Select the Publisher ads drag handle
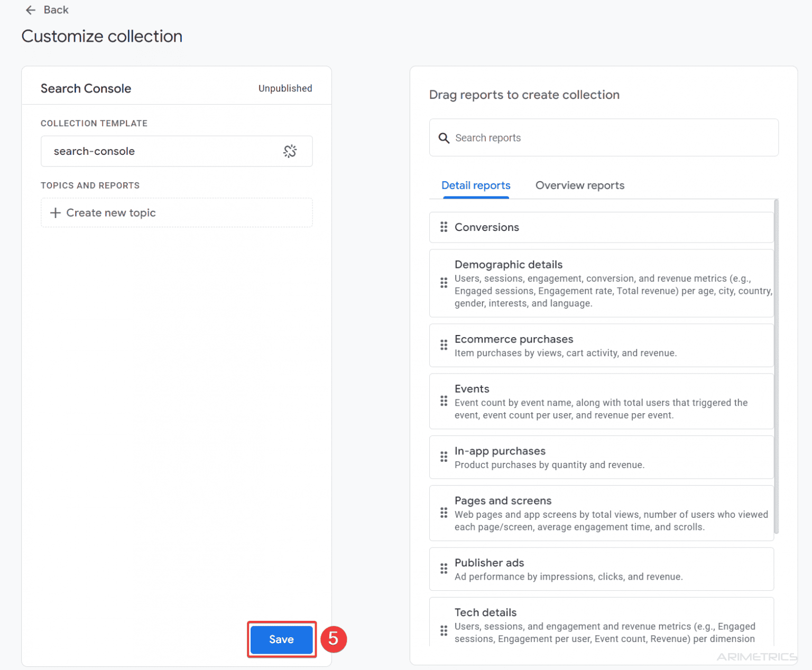The width and height of the screenshot is (812, 670). pos(444,569)
